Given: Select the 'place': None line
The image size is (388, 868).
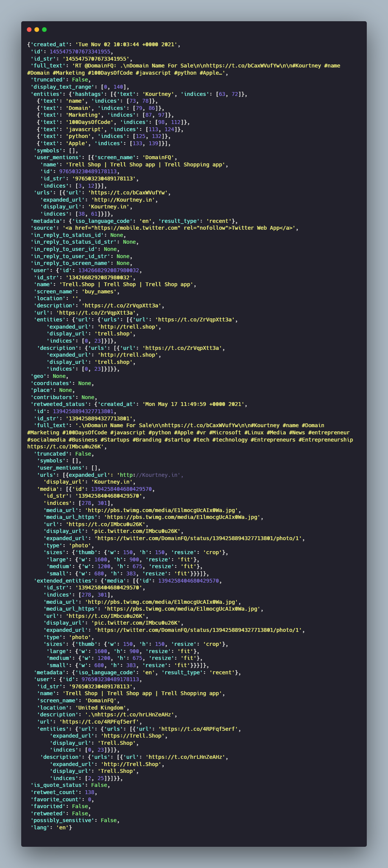Looking at the screenshot, I should pyautogui.click(x=53, y=390).
